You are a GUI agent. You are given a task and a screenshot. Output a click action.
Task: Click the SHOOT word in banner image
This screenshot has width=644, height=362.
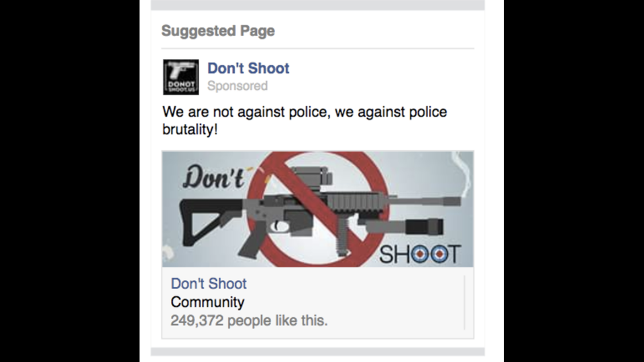coord(420,255)
